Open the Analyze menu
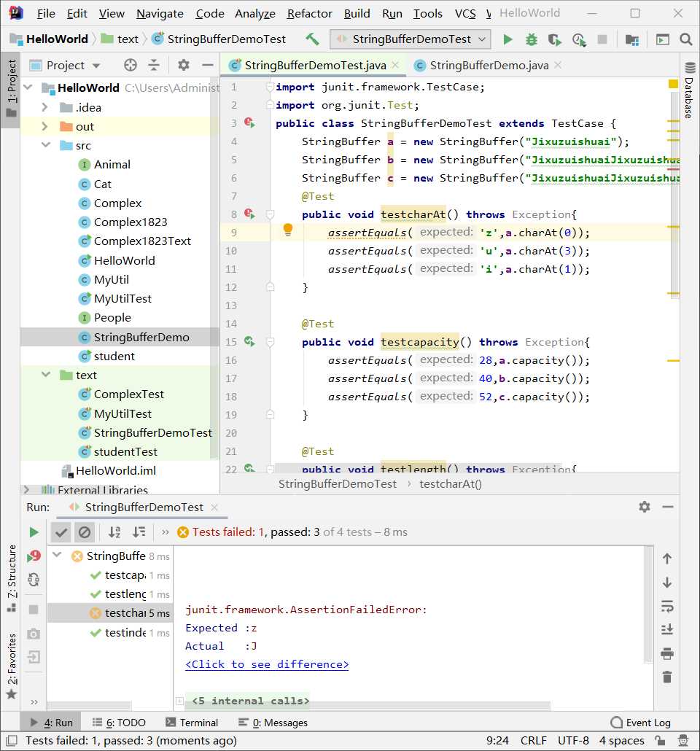700x751 pixels. [255, 13]
